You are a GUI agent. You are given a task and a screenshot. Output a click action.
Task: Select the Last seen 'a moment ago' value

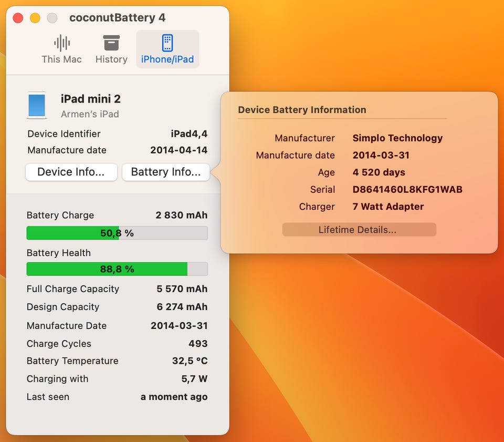coord(174,397)
